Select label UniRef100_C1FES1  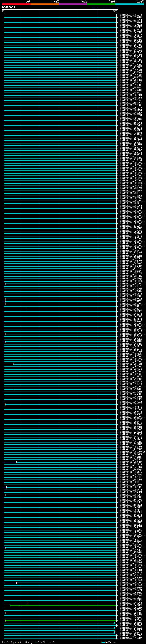(x=131, y=135)
